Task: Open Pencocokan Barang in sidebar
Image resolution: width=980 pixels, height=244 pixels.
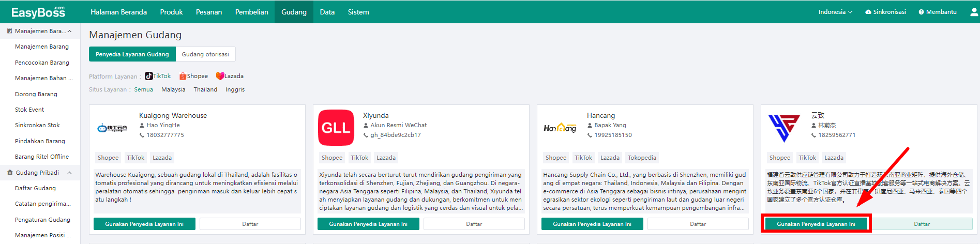Action: pos(42,63)
